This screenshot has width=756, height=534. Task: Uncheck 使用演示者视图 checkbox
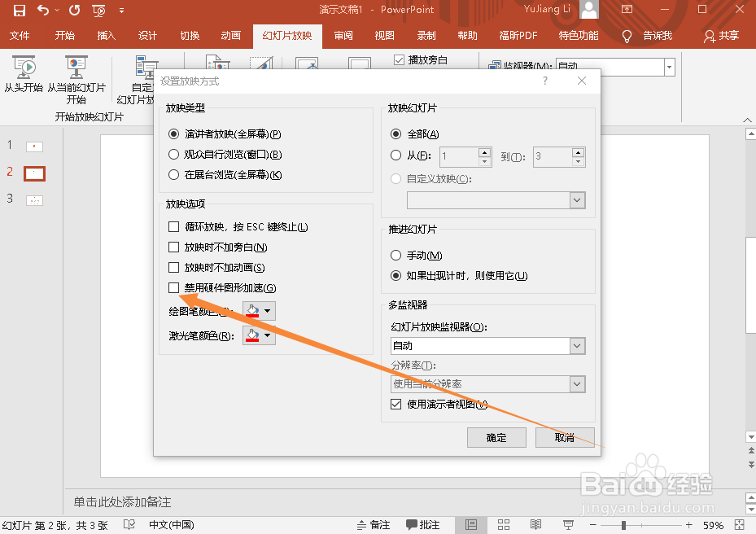point(395,405)
